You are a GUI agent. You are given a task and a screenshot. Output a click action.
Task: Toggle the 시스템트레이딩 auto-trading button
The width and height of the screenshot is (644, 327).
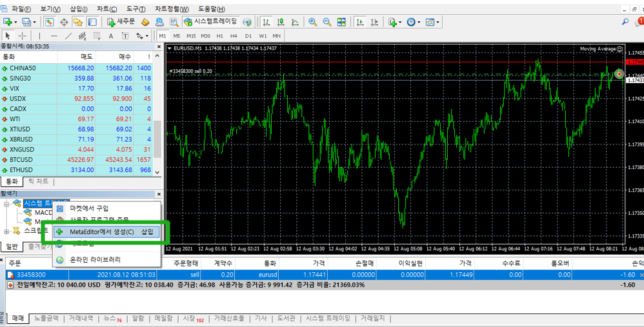211,22
